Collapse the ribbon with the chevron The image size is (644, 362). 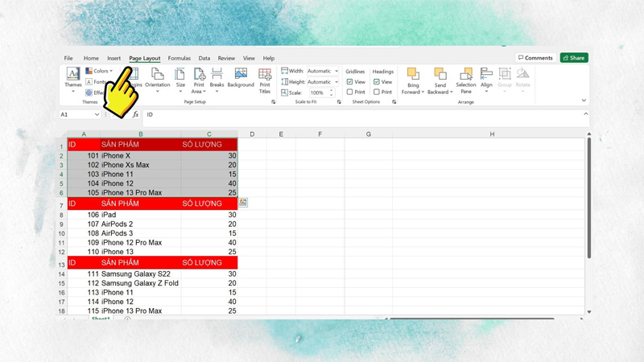point(584,100)
